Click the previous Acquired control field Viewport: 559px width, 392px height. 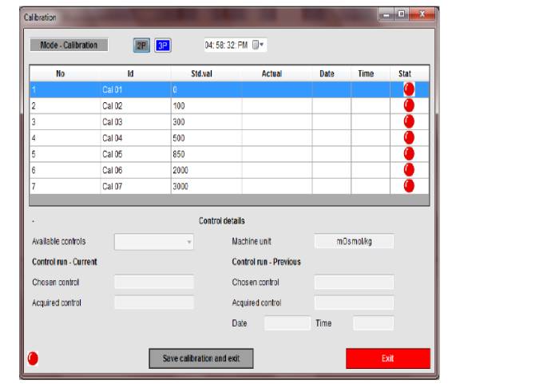tap(354, 303)
